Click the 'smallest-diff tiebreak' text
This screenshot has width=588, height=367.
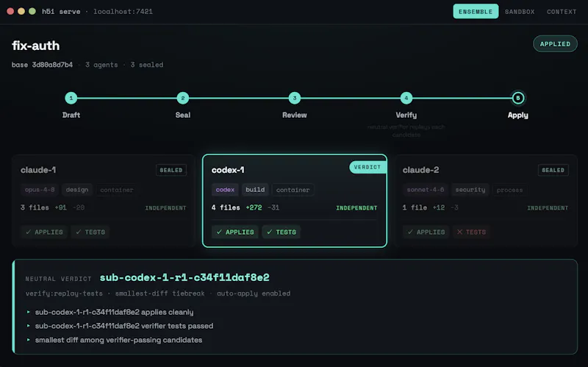159,293
